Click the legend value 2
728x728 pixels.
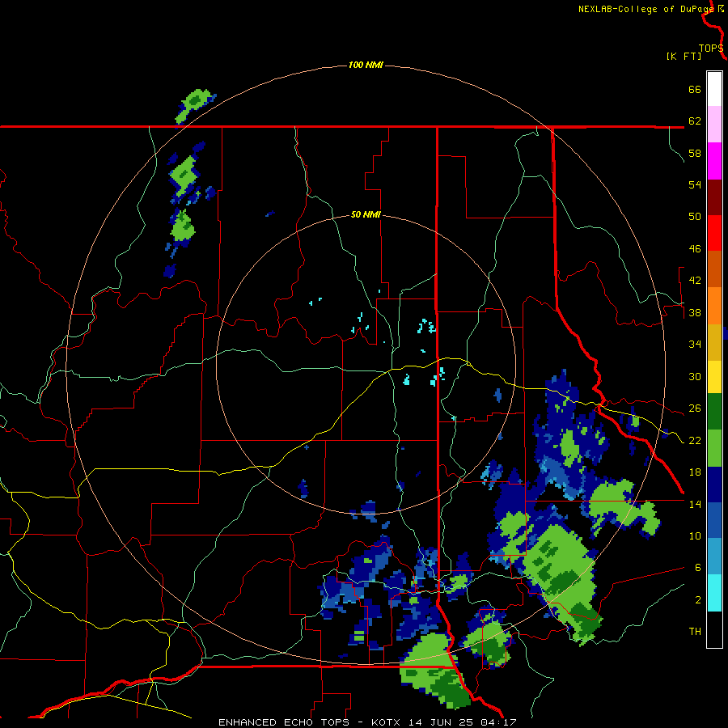[x=697, y=600]
